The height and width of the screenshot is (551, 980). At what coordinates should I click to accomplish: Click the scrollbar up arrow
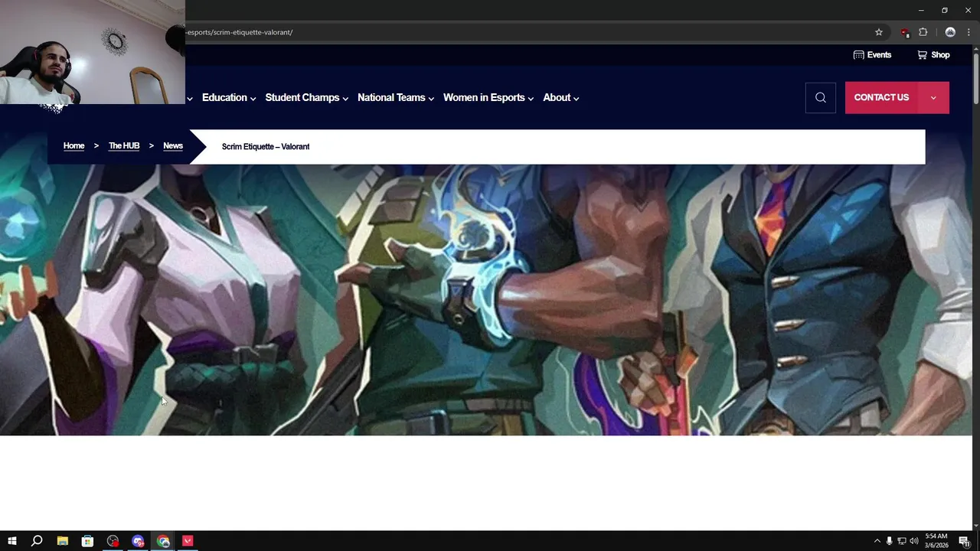click(x=975, y=48)
